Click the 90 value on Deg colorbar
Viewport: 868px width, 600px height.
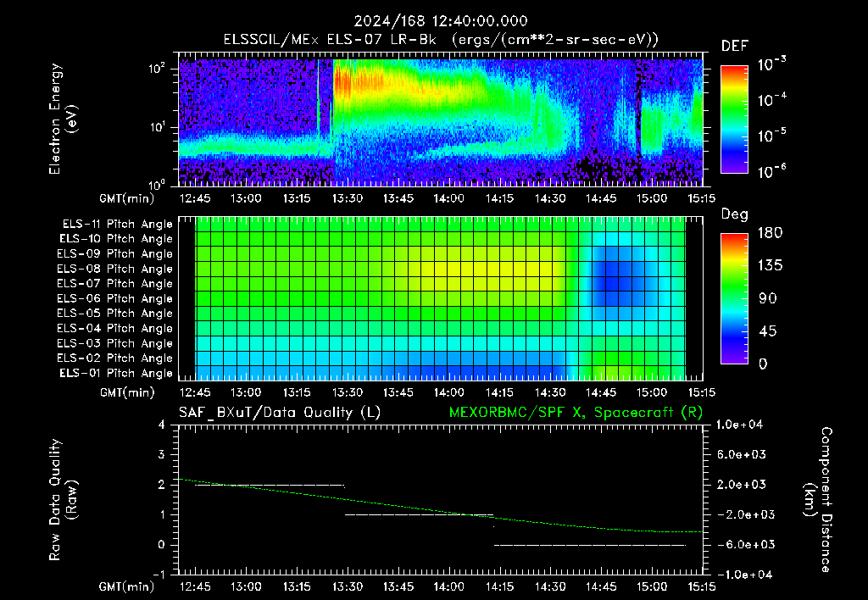pyautogui.click(x=766, y=299)
